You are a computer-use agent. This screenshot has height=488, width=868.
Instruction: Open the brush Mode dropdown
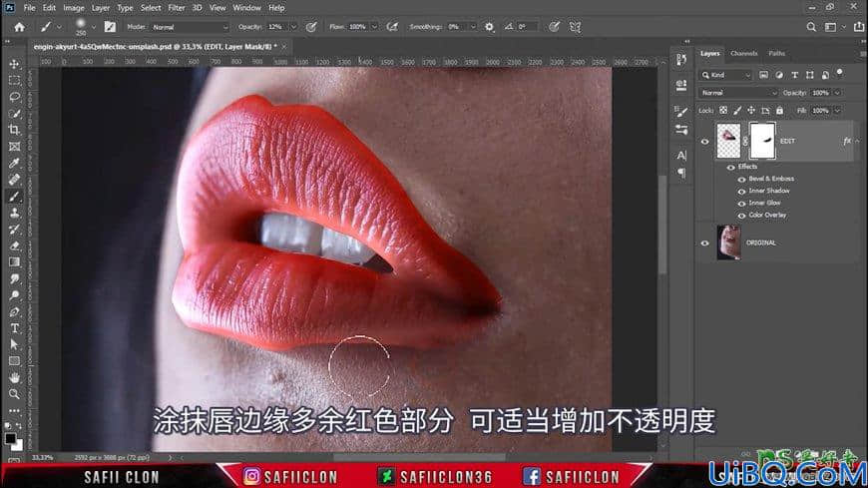tap(190, 27)
